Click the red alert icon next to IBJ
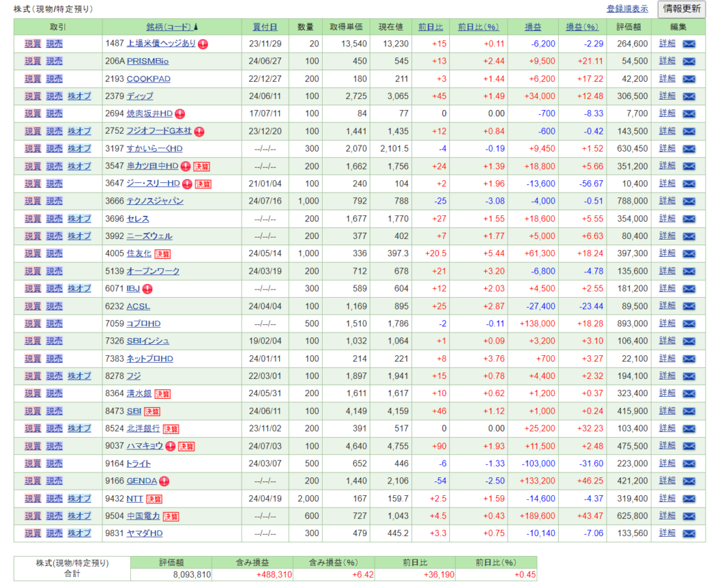 (x=147, y=289)
